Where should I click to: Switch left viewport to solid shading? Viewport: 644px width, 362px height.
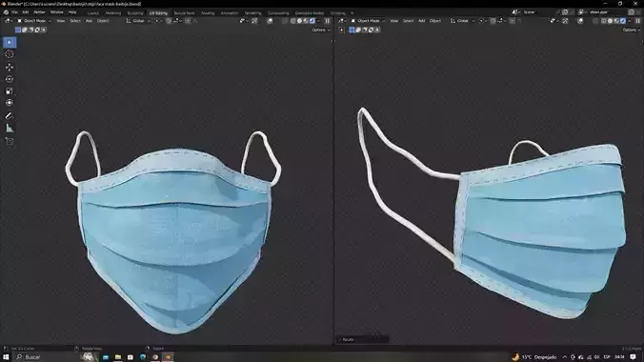(299, 21)
